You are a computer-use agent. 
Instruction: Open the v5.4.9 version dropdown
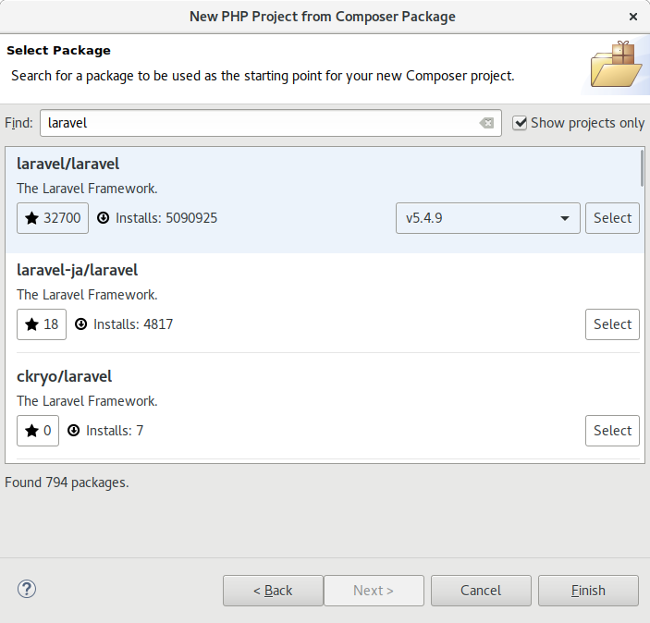[x=488, y=218]
